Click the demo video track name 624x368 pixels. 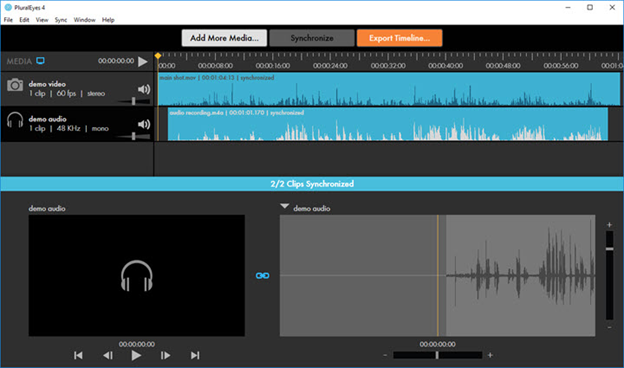(47, 84)
